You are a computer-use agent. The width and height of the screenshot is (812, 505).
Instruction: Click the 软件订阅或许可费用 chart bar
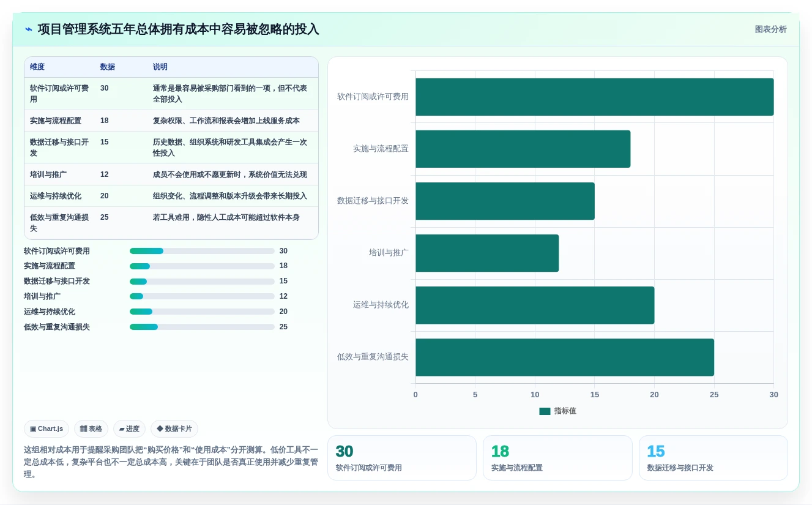pyautogui.click(x=595, y=97)
